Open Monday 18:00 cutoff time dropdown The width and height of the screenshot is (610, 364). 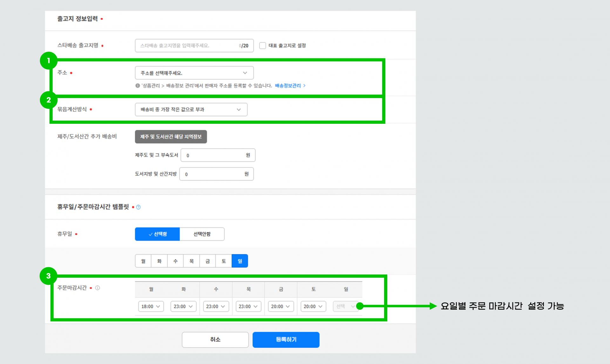[x=151, y=306]
